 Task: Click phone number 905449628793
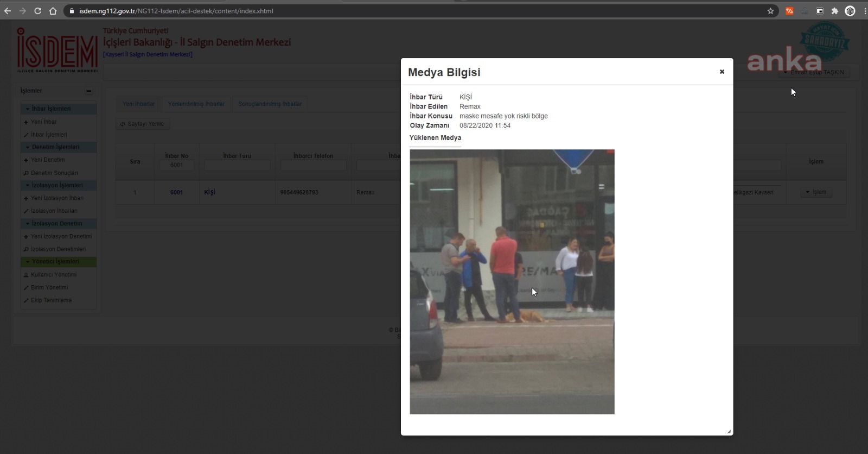pyautogui.click(x=299, y=192)
